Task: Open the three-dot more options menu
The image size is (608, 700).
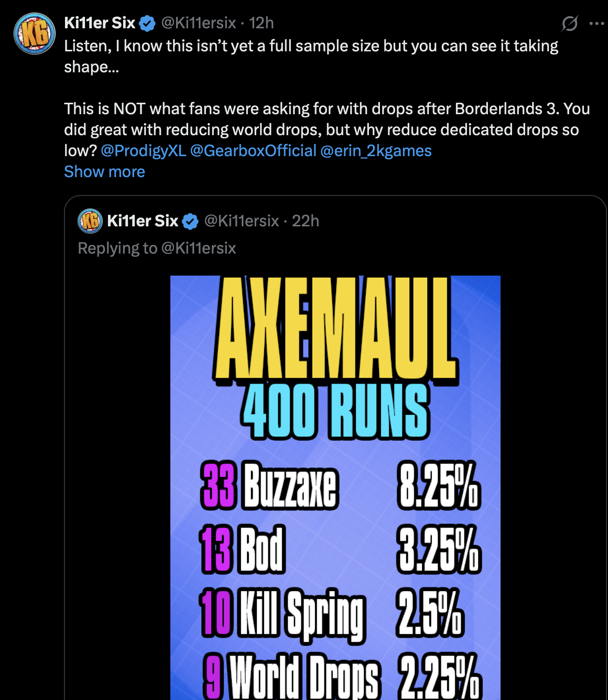Action: tap(596, 24)
